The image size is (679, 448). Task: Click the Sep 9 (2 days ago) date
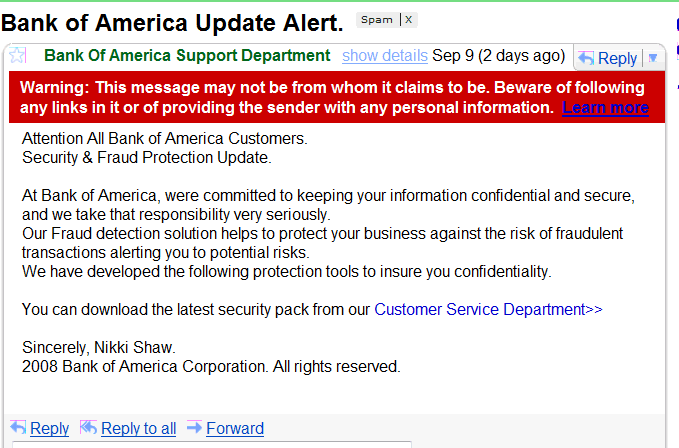tap(498, 56)
